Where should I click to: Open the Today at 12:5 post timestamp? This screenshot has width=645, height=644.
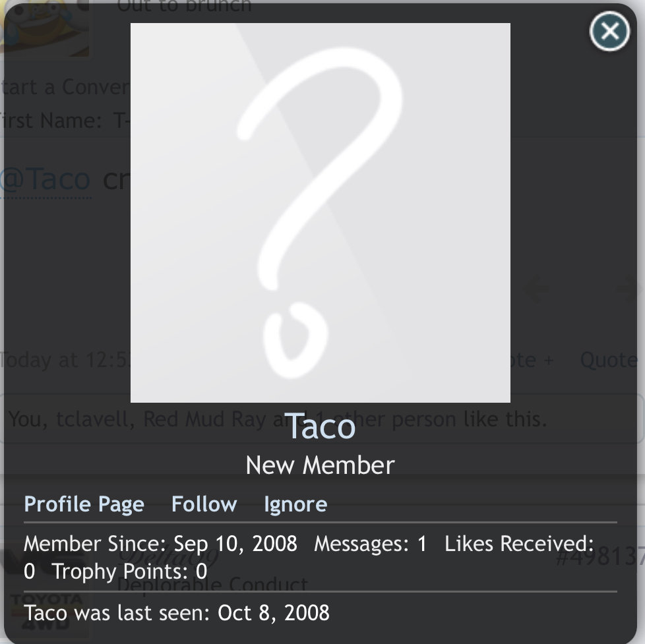(x=65, y=361)
